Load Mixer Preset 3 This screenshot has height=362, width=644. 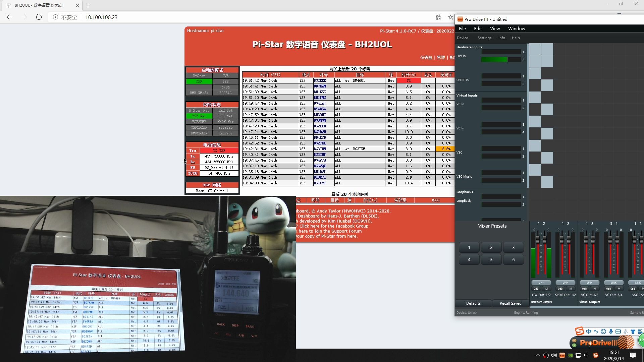coord(513,247)
